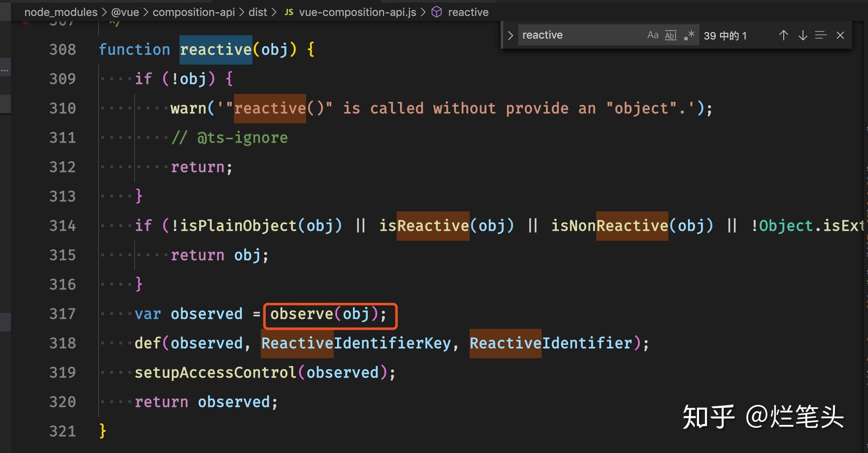The height and width of the screenshot is (453, 868).
Task: Click the cube symbol icon before reactive breadcrumb
Action: 436,12
